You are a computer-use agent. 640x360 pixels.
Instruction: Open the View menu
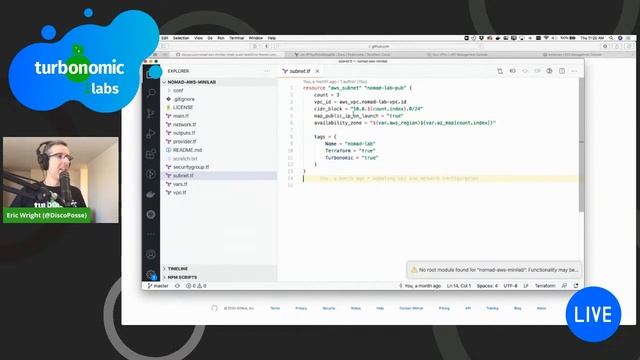coord(198,38)
